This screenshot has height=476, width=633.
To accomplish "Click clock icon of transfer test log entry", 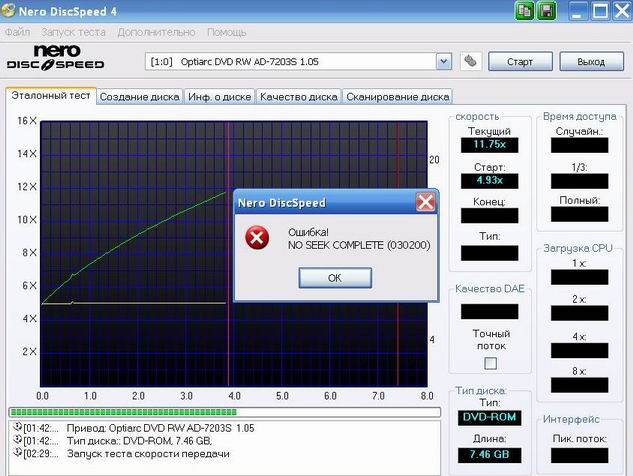I will 17,452.
